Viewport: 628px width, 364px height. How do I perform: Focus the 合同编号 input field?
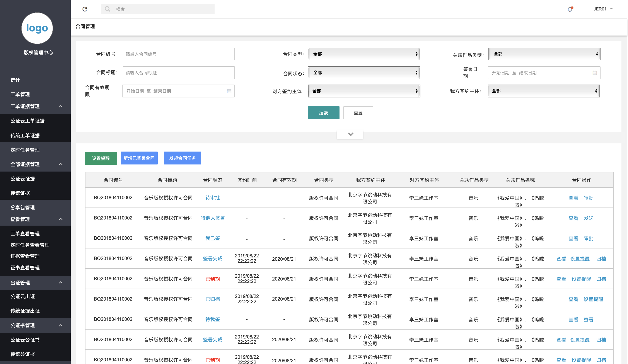coord(178,54)
